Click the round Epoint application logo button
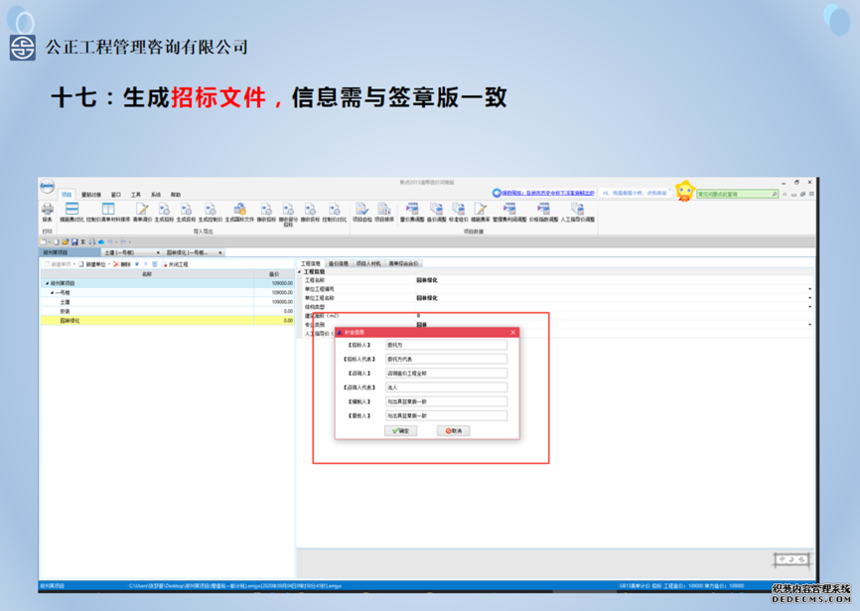Screen dimensions: 860x611 [47, 186]
